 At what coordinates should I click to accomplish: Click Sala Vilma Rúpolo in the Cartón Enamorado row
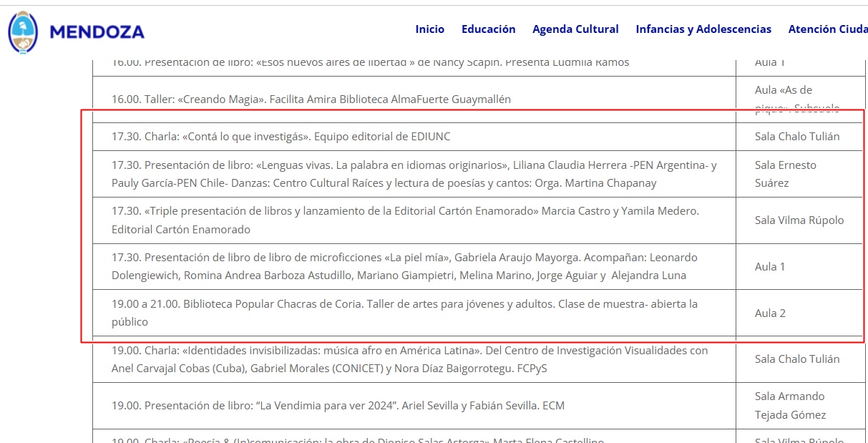pos(799,220)
